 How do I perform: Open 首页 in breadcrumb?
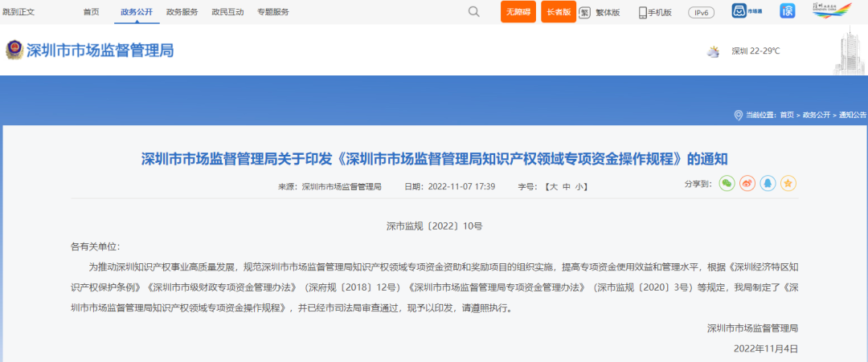pos(787,115)
